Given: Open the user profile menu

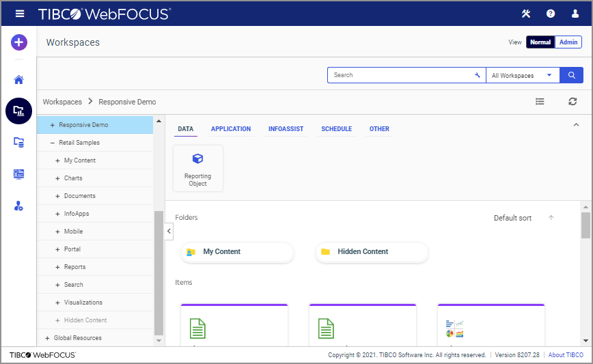Looking at the screenshot, I should point(575,14).
